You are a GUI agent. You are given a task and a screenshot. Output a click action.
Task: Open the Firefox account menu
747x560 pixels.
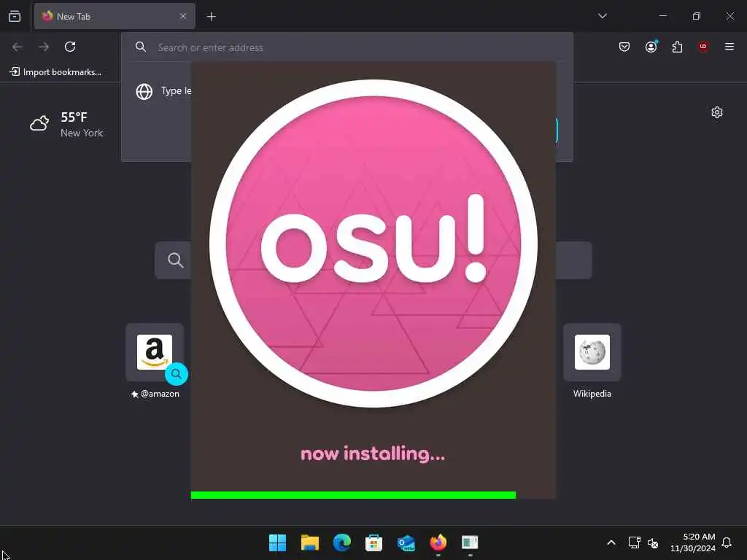click(x=651, y=46)
